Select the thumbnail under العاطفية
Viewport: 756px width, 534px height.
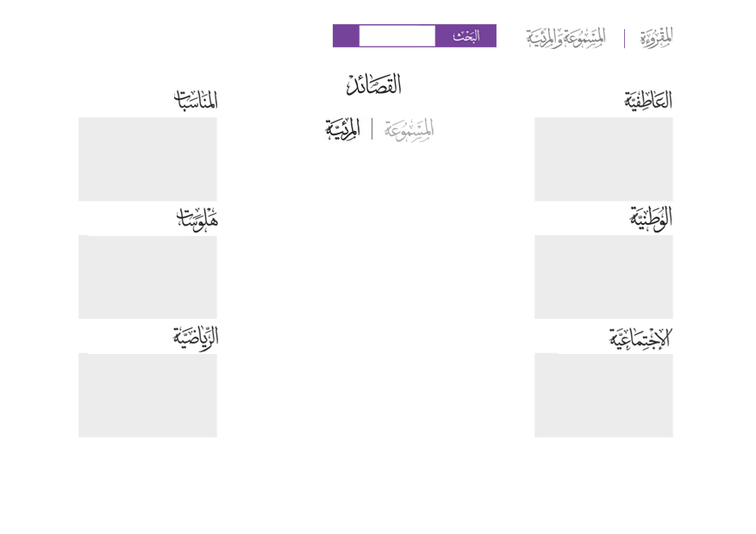click(x=603, y=159)
